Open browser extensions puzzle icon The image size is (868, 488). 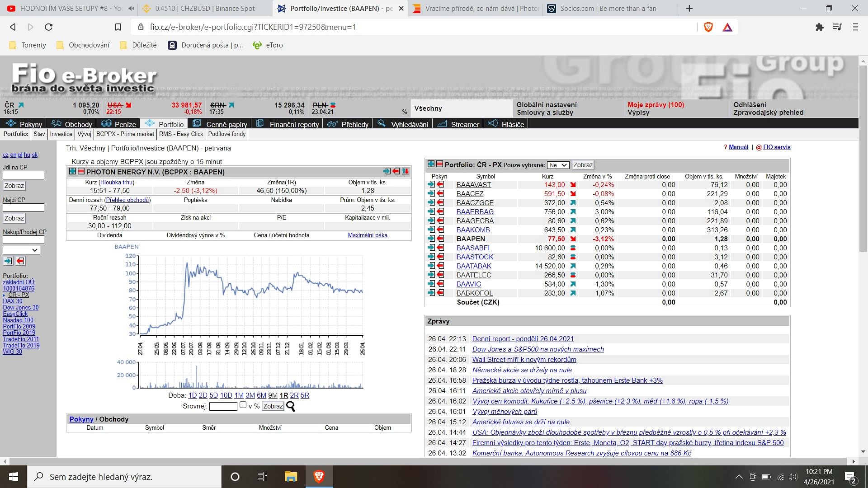coord(820,27)
